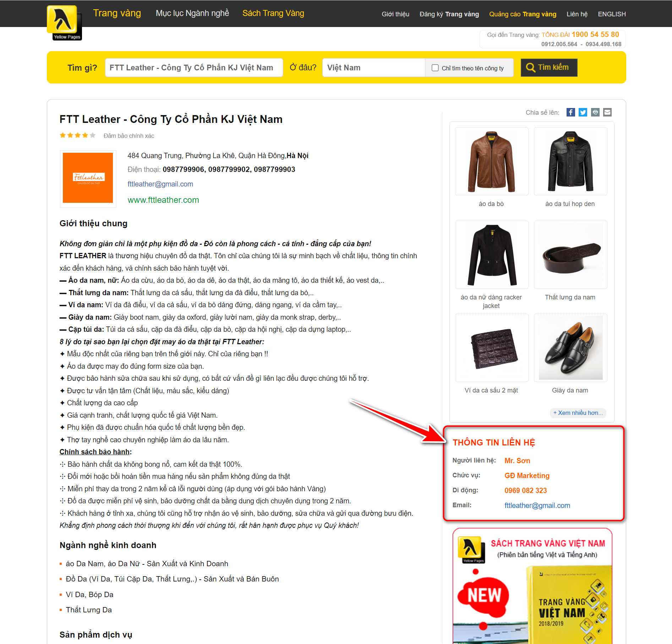The image size is (672, 644).
Task: Click the 'Tìm gì?' search input field
Action: (x=194, y=67)
